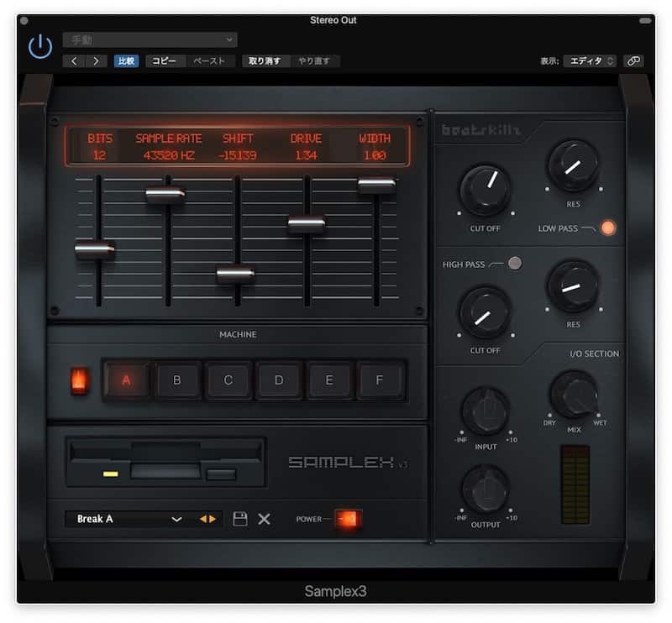Click the orange next-preset arrow
The width and height of the screenshot is (672, 623).
point(214,520)
